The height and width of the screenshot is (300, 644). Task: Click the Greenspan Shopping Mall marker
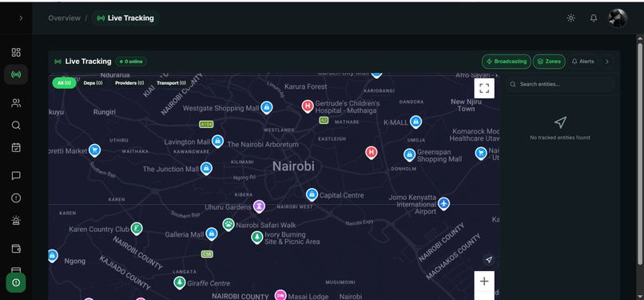tap(409, 154)
